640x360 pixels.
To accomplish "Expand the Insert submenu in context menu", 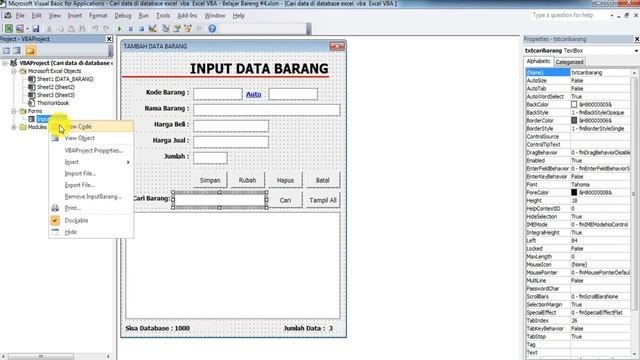I will click(91, 162).
